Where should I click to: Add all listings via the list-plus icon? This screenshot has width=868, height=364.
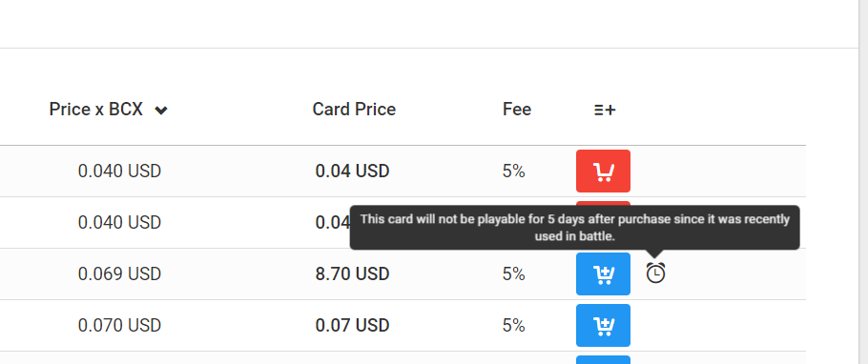click(x=605, y=111)
